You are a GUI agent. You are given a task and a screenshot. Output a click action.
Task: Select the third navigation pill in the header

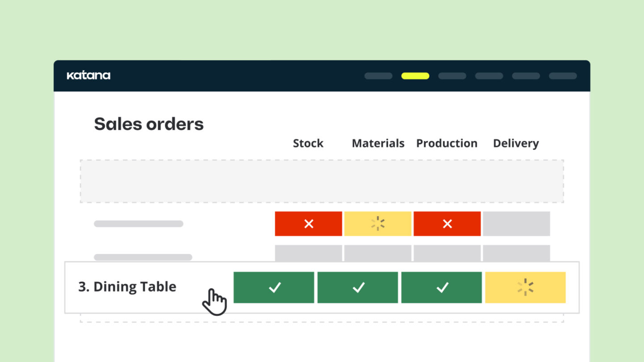452,76
